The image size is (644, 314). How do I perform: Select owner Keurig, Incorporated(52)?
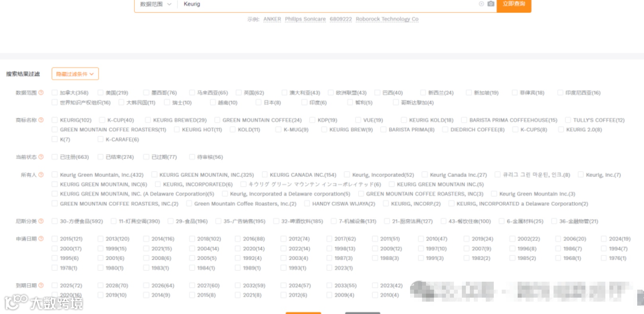point(347,175)
